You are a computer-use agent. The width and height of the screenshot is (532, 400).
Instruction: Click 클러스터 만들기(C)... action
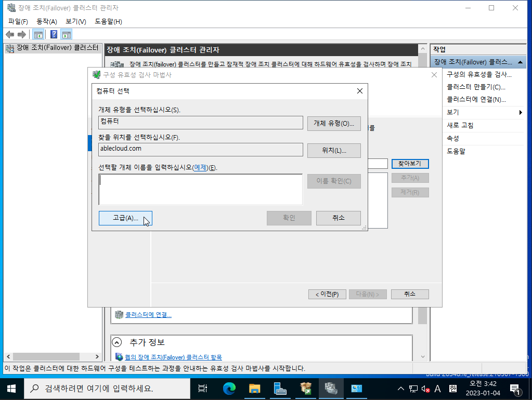pyautogui.click(x=476, y=87)
